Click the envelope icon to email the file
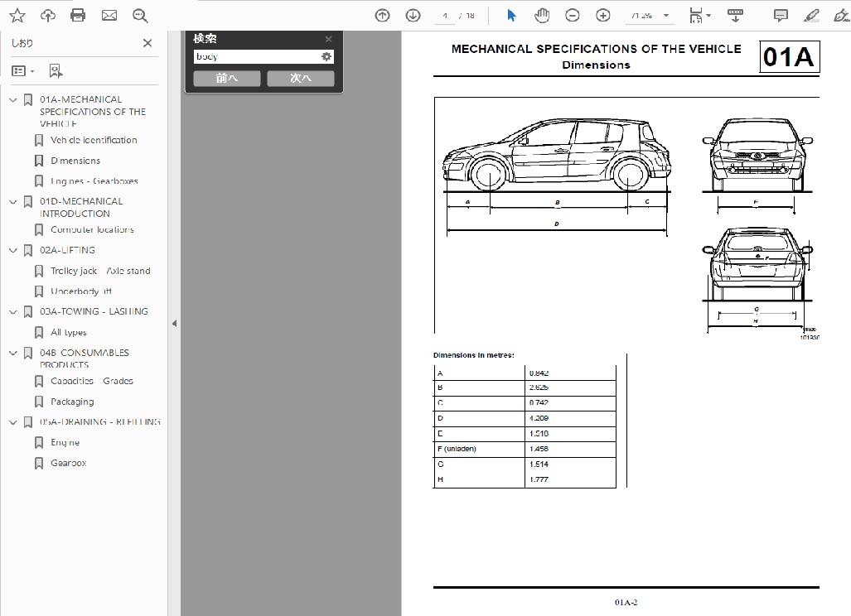 [109, 16]
